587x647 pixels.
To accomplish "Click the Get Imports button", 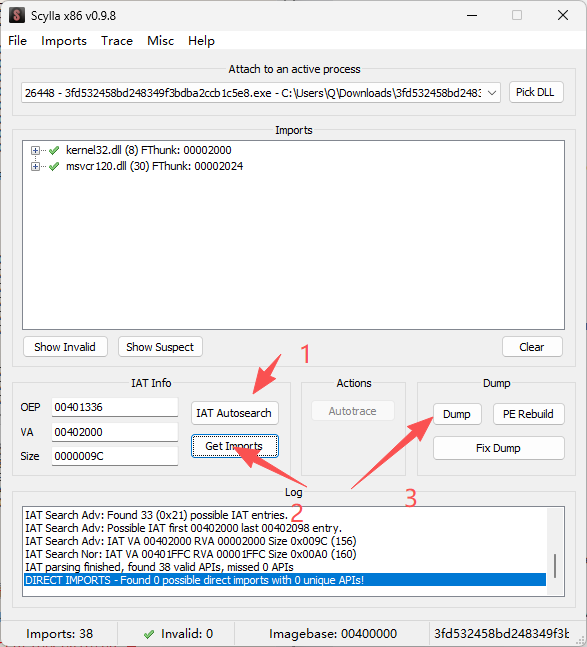I will (235, 446).
